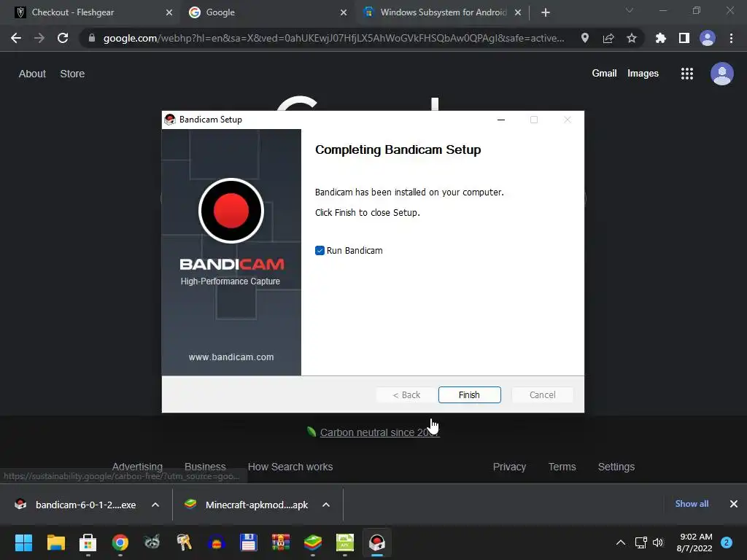Open WinRAR from taskbar
The image size is (747, 560).
(x=281, y=542)
